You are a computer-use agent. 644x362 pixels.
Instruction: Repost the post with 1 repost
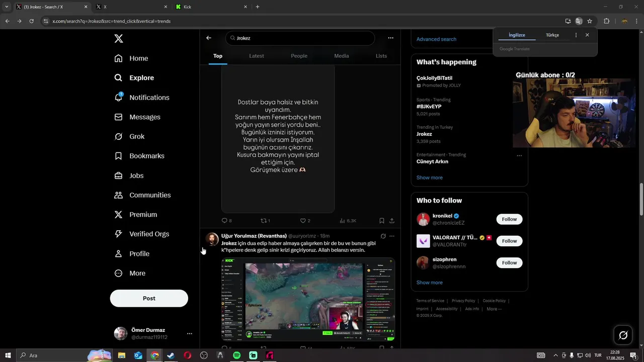click(x=265, y=221)
